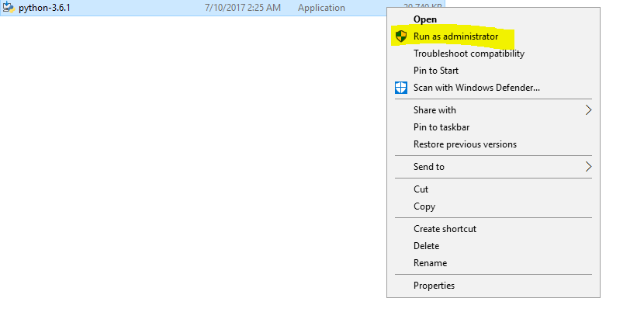Click the Windows Defender shield icon
Image resolution: width=644 pixels, height=312 pixels.
pos(401,88)
